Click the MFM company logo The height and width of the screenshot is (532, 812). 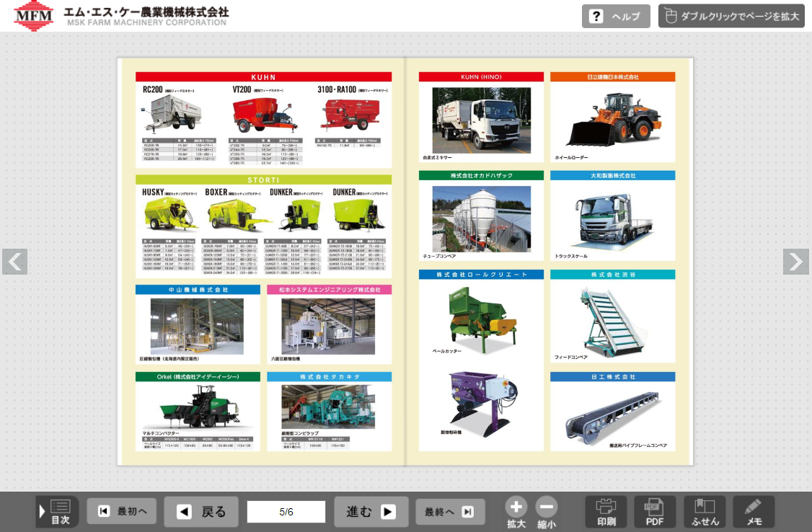tap(34, 16)
